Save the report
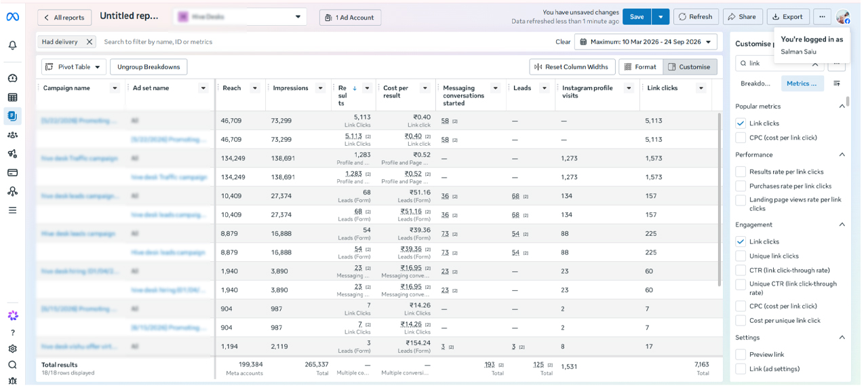Screen dimensions: 868x388 (x=637, y=17)
